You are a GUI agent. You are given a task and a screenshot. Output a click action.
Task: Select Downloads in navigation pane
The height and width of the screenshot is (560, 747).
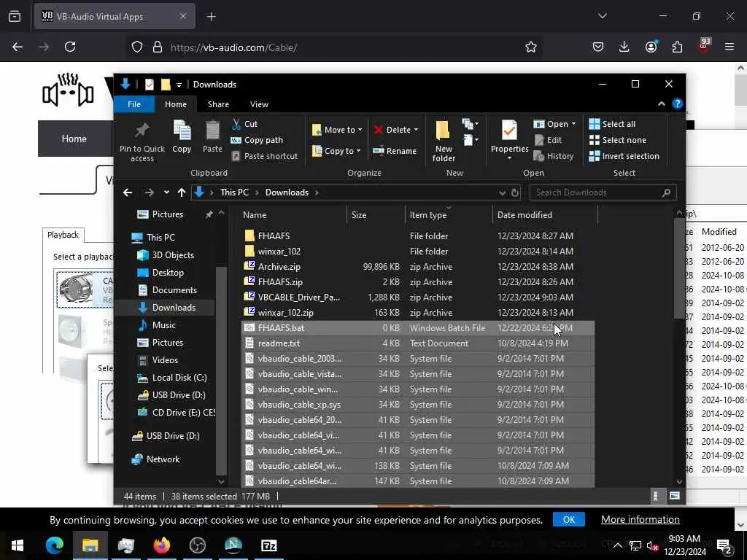click(174, 308)
